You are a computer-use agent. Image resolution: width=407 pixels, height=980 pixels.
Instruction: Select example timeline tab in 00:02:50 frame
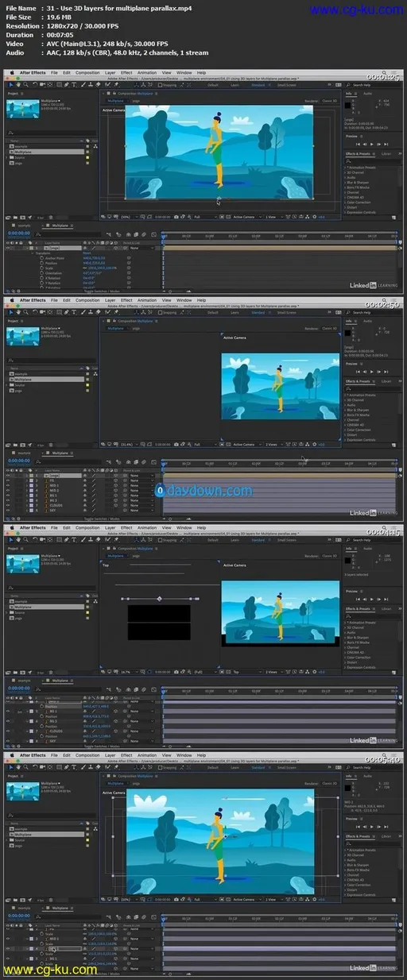(x=22, y=453)
